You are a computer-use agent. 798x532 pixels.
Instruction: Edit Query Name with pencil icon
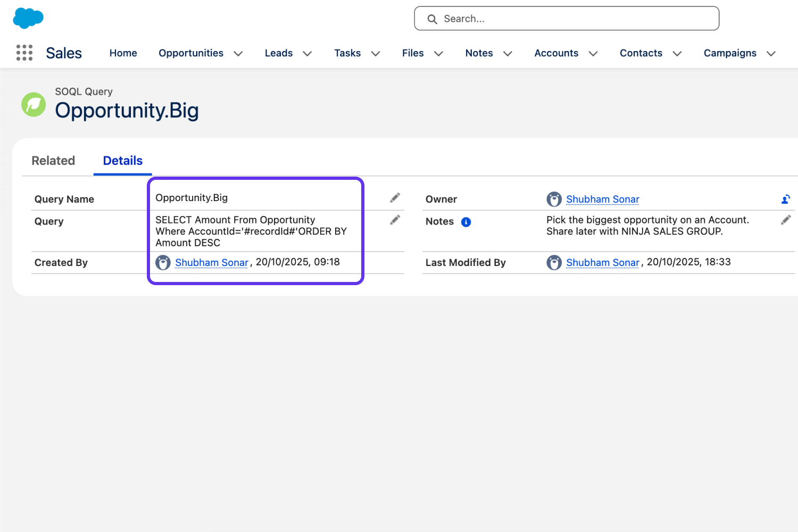point(395,198)
